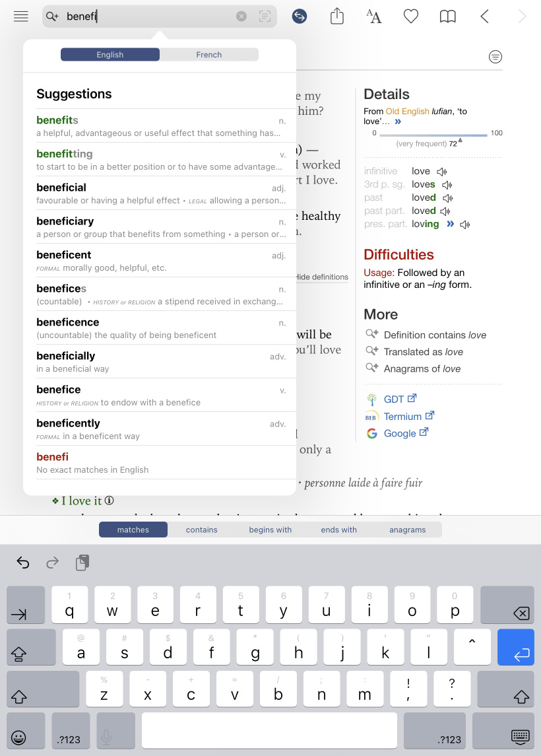
Task: Select the beneficial suggestion
Action: coord(161,193)
